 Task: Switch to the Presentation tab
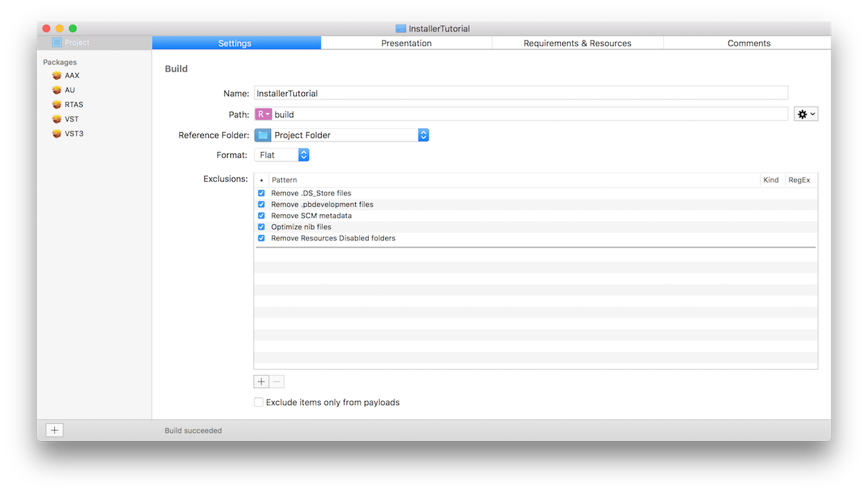pyautogui.click(x=406, y=43)
